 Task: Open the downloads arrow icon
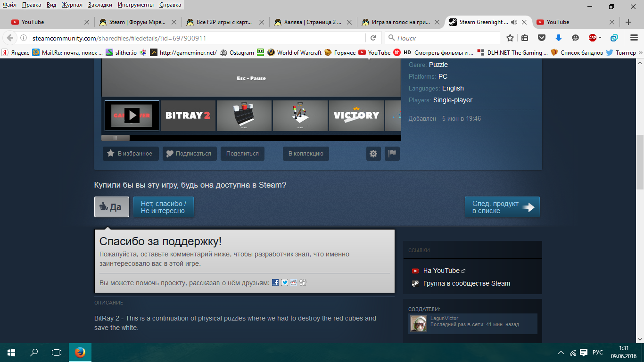(559, 38)
